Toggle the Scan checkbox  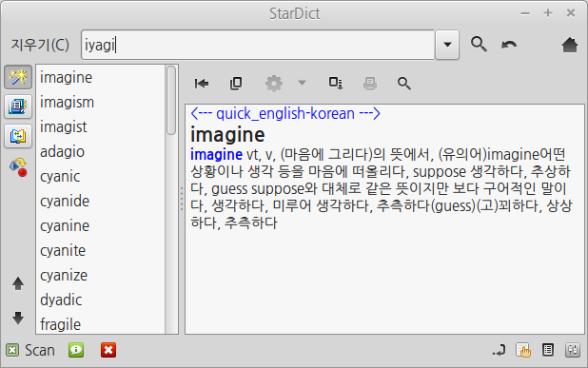click(12, 350)
